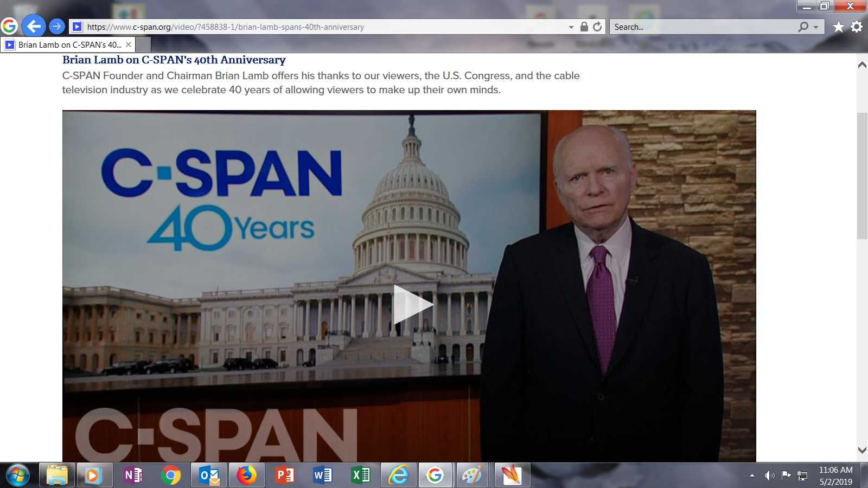Select the Brian Lamb on C-SPAN's 40 tab
This screenshot has width=868, height=488.
(68, 45)
